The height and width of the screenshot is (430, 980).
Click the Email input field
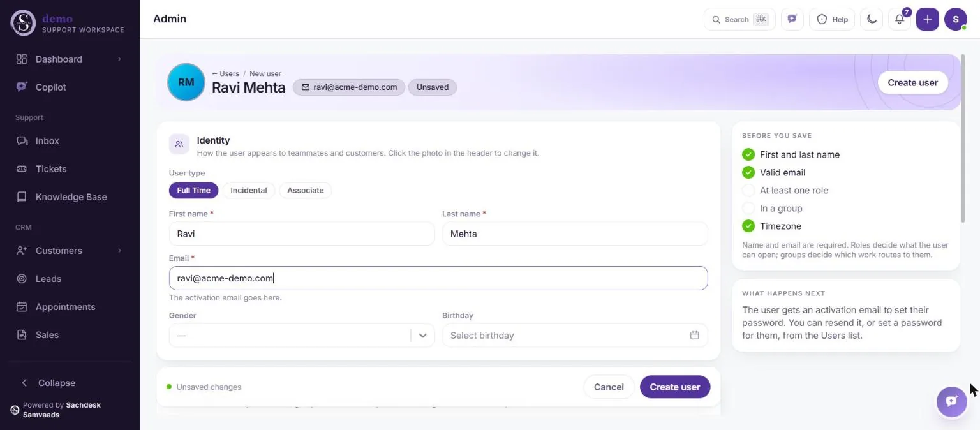438,278
